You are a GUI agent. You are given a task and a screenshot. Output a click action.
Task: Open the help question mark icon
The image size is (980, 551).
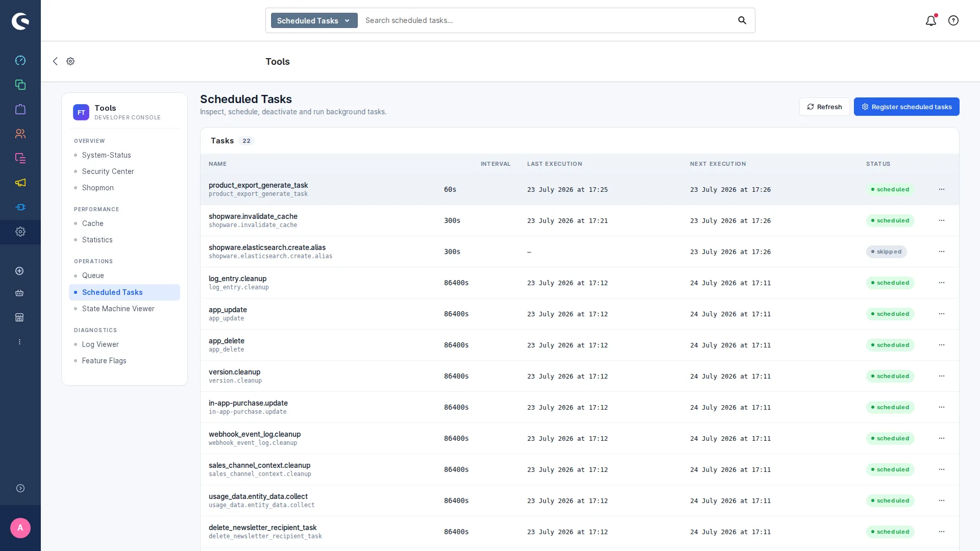pos(953,20)
